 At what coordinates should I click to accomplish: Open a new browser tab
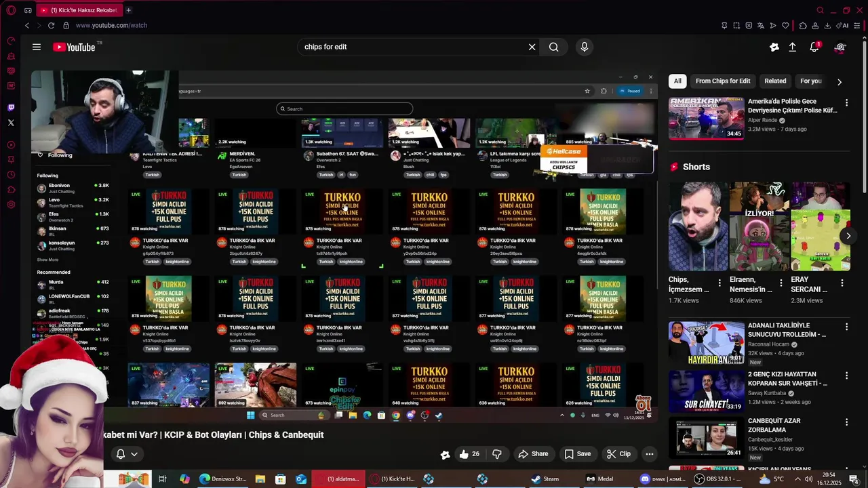point(128,10)
